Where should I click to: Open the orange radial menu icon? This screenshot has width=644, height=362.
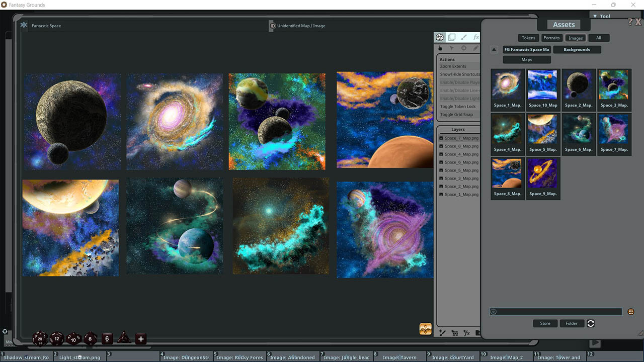tap(425, 329)
